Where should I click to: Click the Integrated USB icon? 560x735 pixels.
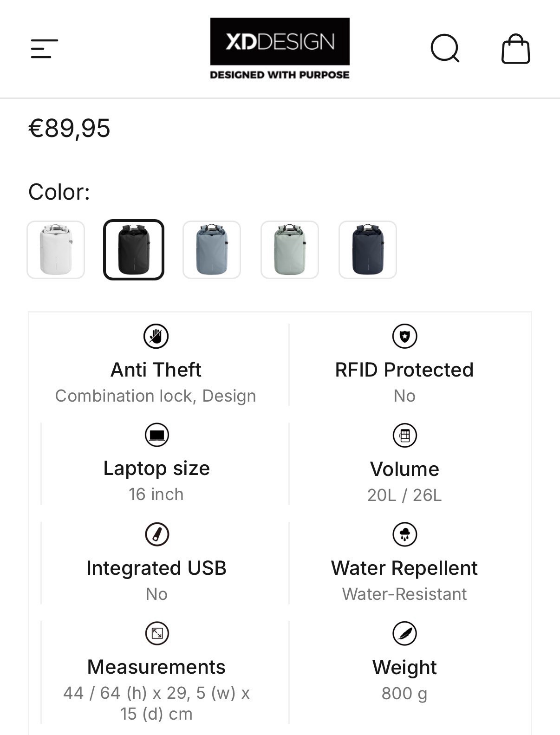pyautogui.click(x=157, y=534)
